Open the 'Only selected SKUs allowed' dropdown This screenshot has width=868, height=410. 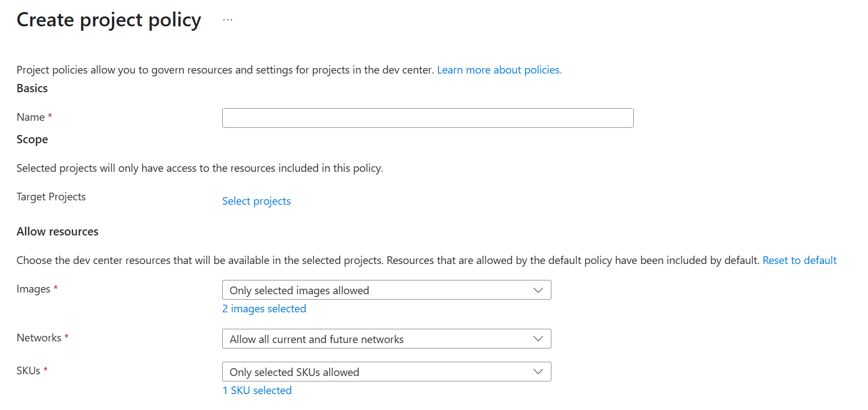[386, 372]
